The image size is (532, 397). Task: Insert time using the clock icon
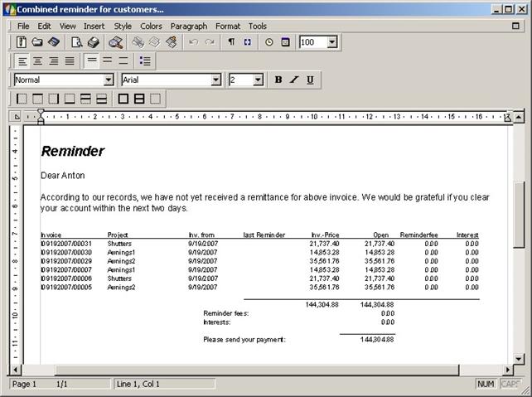[269, 42]
